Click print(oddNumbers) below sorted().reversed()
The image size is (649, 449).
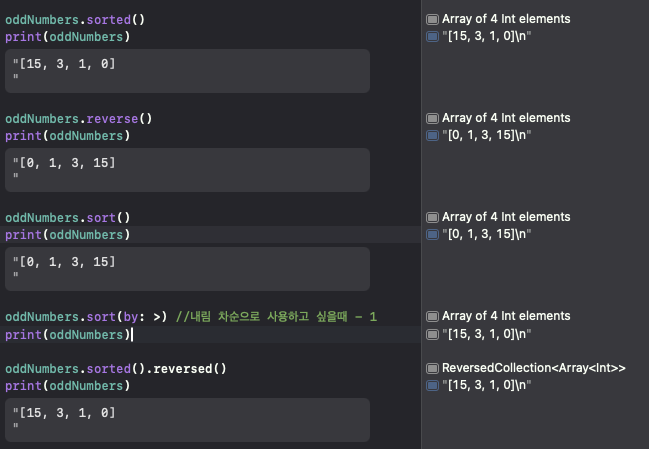(x=67, y=386)
